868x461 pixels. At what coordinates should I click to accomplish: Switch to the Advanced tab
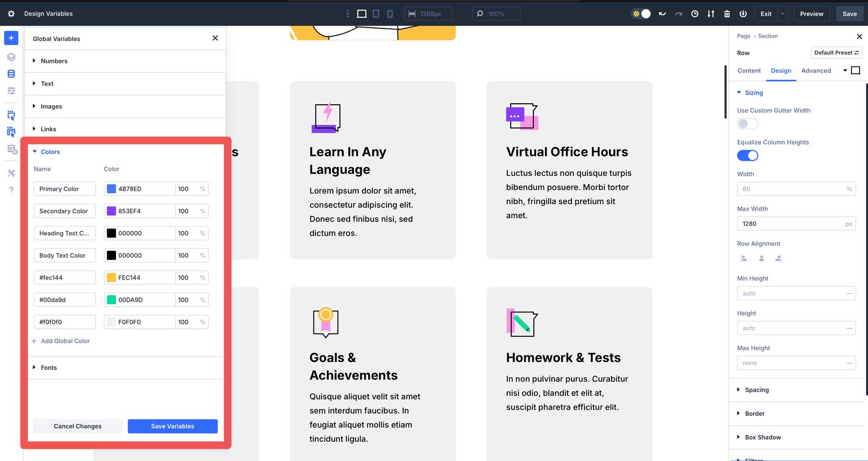816,70
